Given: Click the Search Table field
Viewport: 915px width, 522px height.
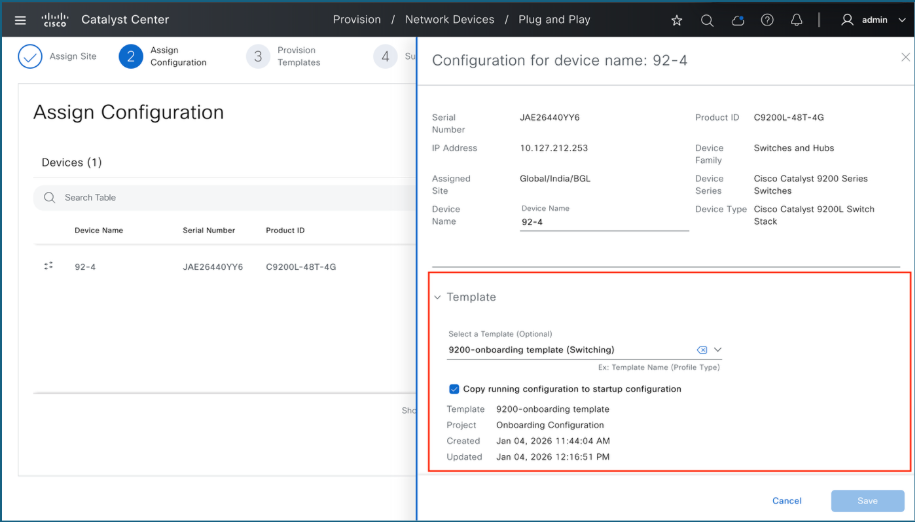Looking at the screenshot, I should click(225, 198).
